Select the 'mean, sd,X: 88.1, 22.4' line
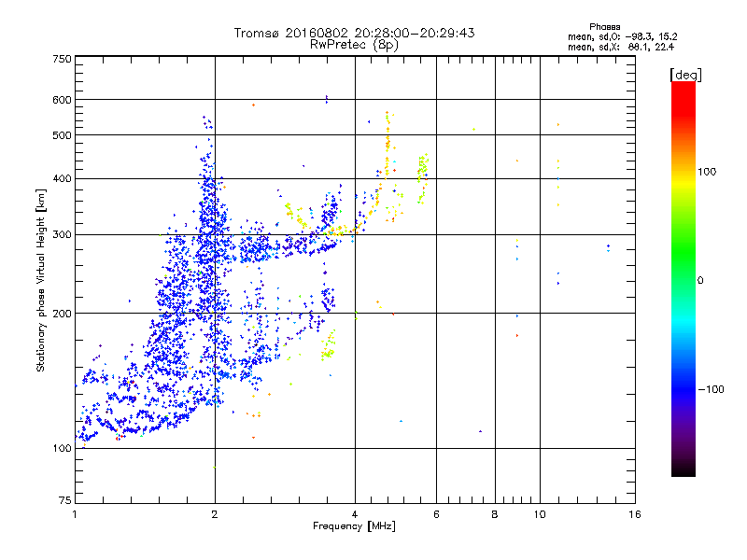This screenshot has width=747, height=560. (621, 47)
